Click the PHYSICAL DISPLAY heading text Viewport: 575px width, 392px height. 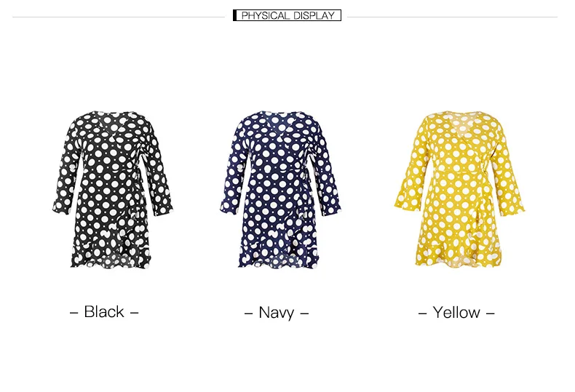pyautogui.click(x=288, y=15)
